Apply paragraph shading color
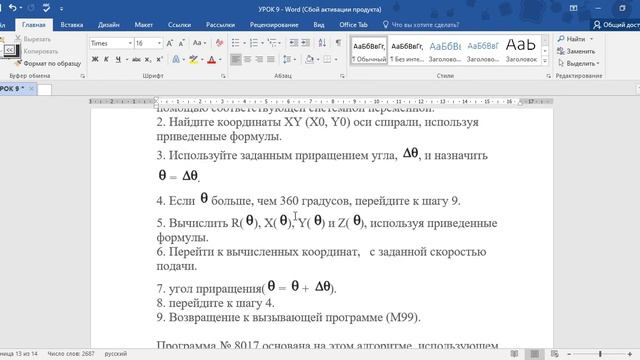 pos(309,60)
